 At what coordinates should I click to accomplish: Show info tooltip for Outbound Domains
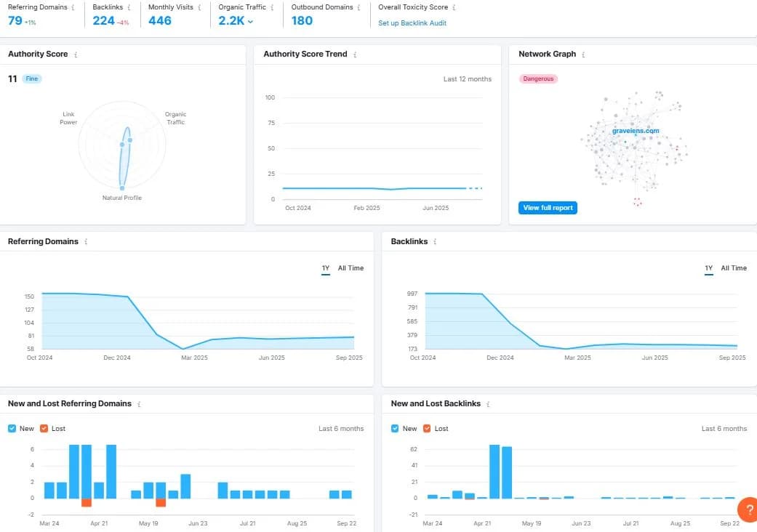click(x=359, y=7)
